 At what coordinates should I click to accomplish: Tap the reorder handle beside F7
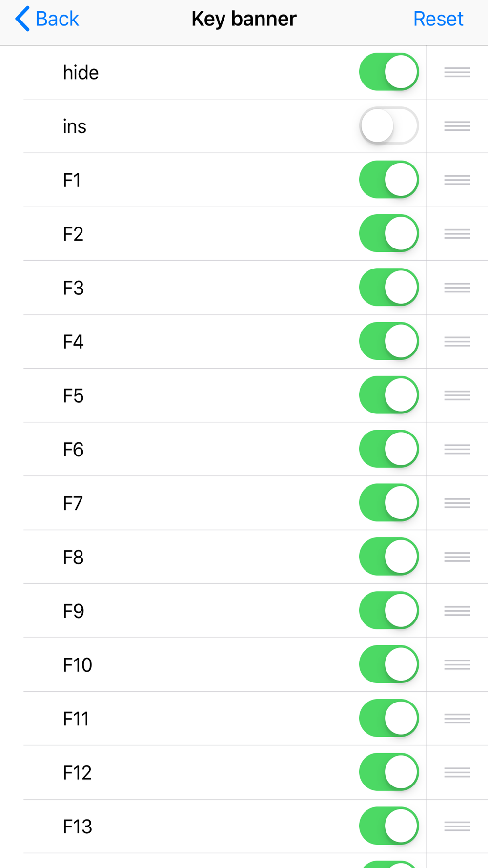click(x=457, y=503)
